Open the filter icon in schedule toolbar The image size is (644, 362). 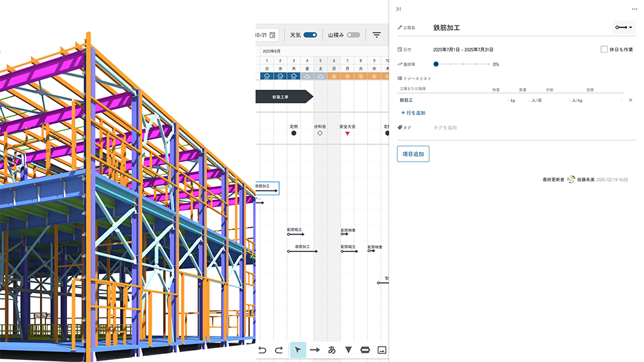click(376, 35)
